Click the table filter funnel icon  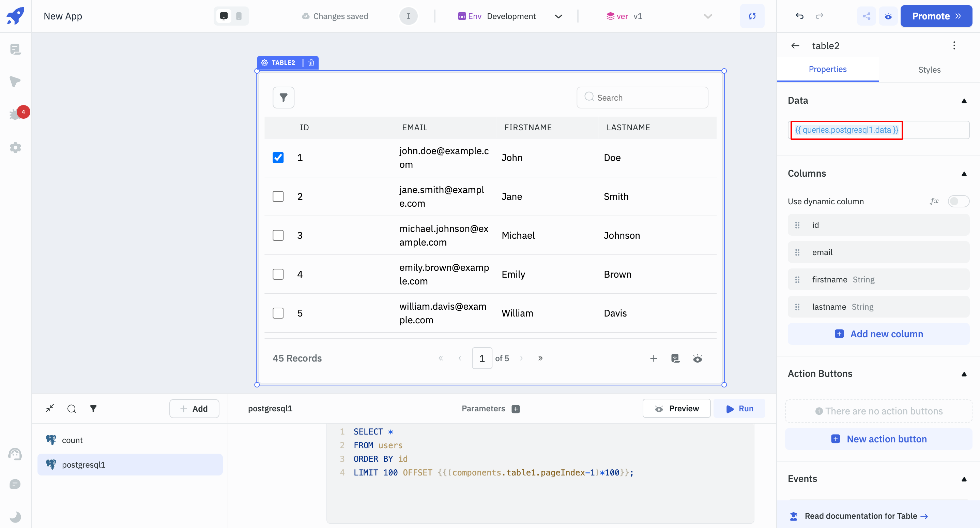[x=283, y=98]
